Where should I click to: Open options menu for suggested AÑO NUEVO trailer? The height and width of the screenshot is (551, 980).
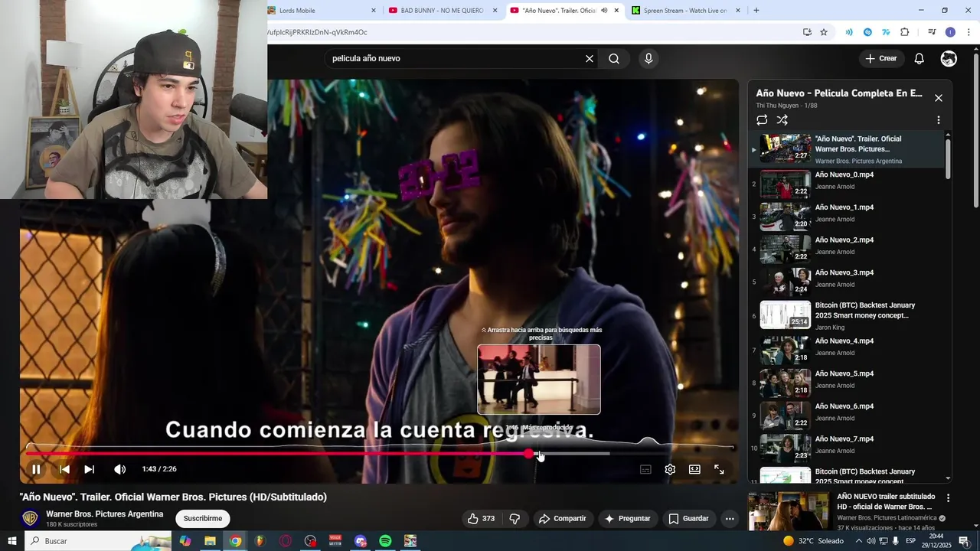coord(948,498)
